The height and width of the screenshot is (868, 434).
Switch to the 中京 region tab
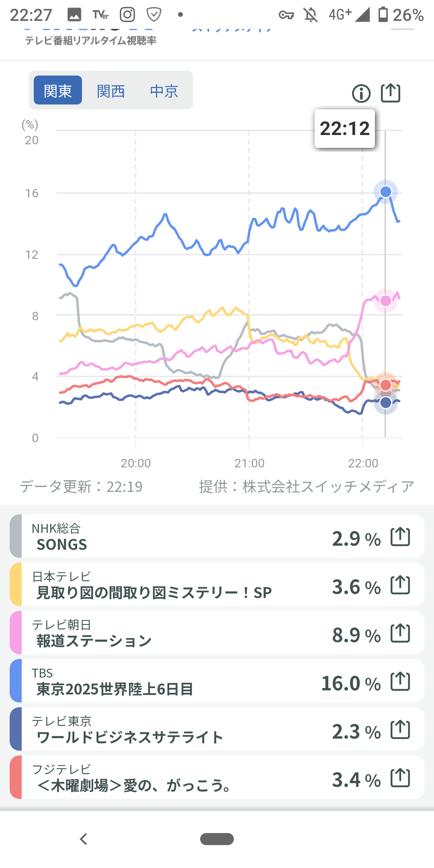[x=164, y=91]
